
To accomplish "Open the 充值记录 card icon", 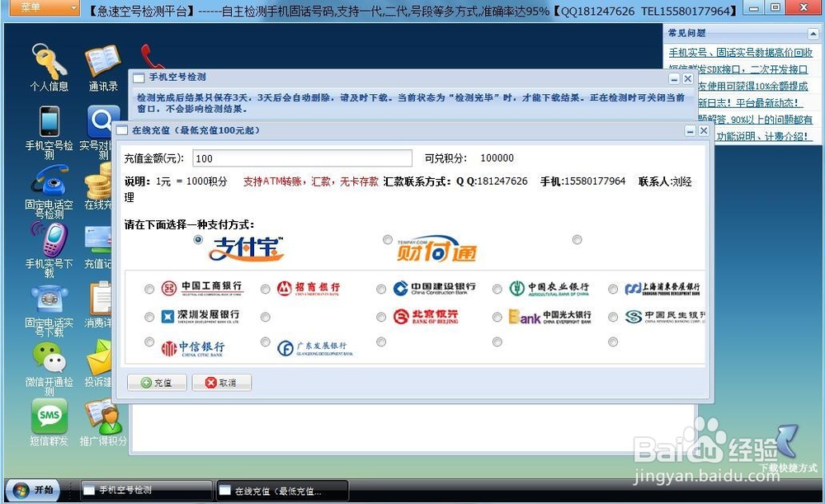I will click(98, 239).
